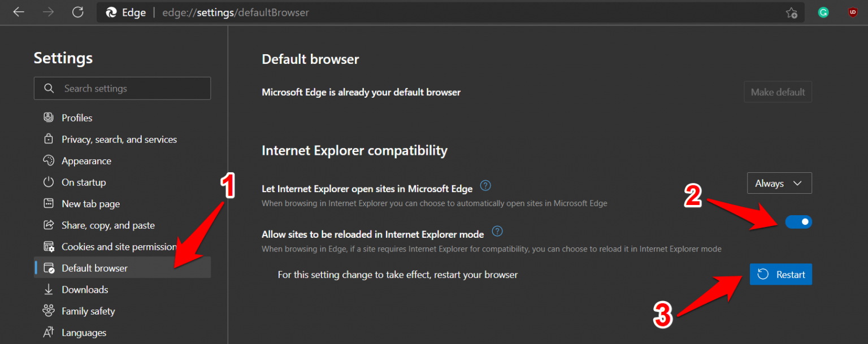Image resolution: width=868 pixels, height=344 pixels.
Task: Toggle Allow sites reload in Internet Explorer mode
Action: click(x=798, y=221)
